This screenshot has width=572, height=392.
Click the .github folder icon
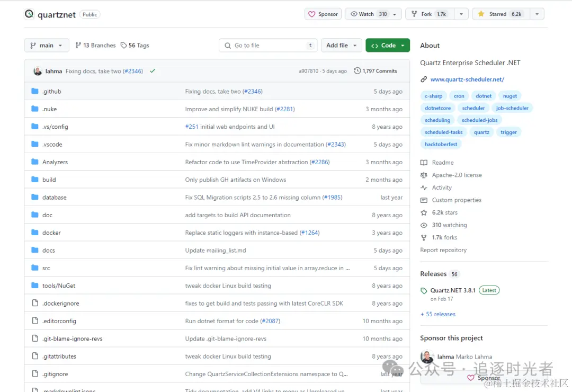point(34,91)
